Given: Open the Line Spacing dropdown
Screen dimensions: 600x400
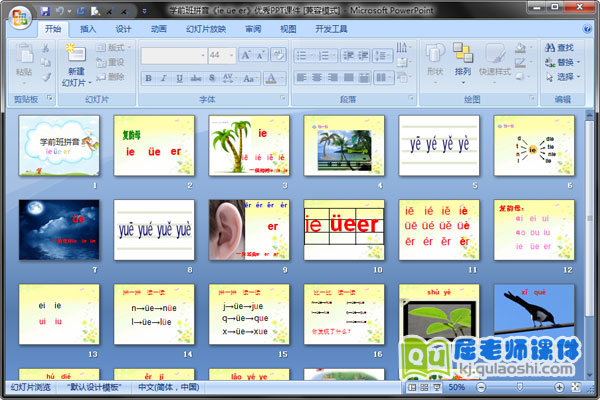Looking at the screenshot, I should [x=383, y=56].
